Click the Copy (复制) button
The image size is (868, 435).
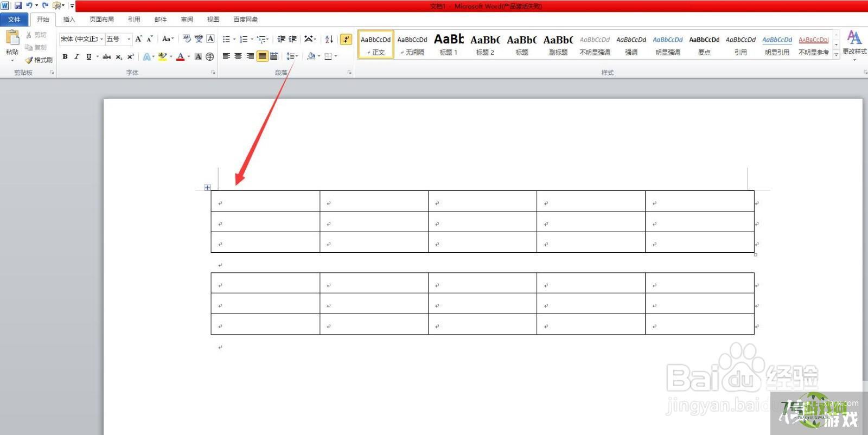pyautogui.click(x=36, y=47)
